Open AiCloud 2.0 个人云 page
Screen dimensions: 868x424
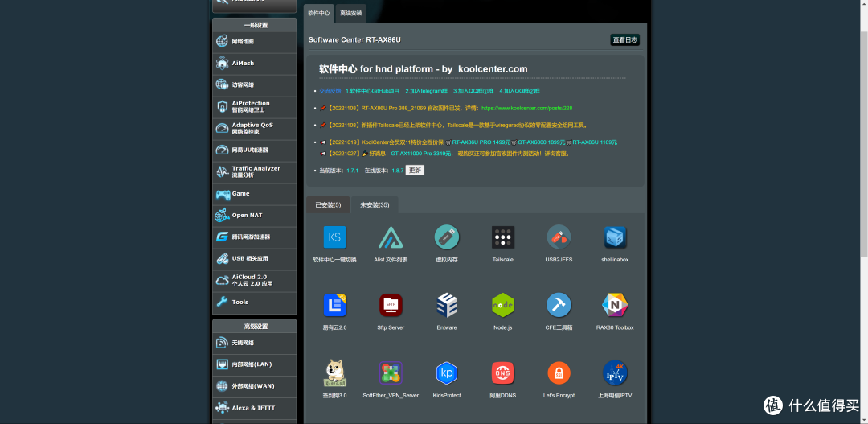coord(255,281)
